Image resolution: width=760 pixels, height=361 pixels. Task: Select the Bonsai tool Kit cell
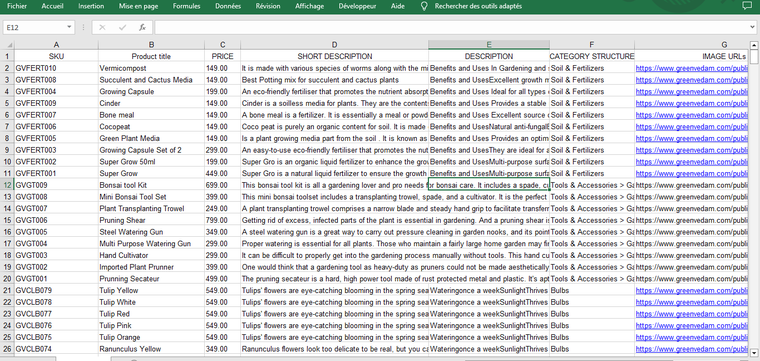pyautogui.click(x=151, y=185)
